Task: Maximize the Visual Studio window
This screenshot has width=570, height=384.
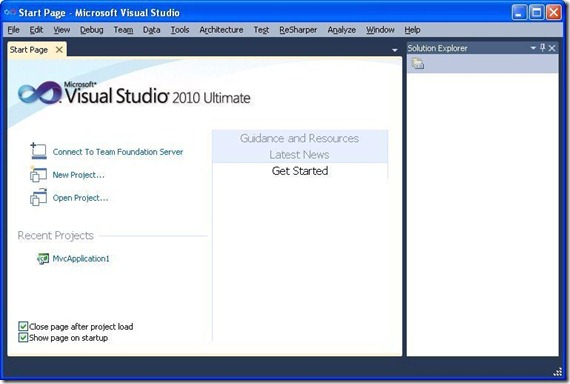Action: 537,12
